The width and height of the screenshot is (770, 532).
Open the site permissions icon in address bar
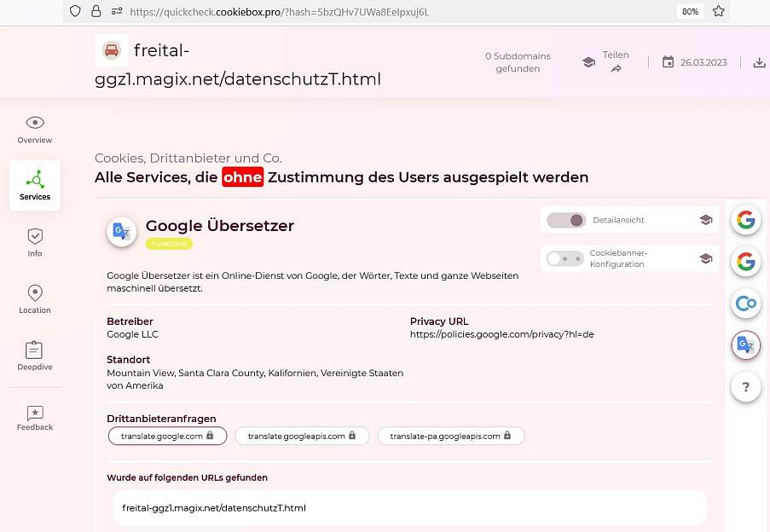[x=117, y=11]
